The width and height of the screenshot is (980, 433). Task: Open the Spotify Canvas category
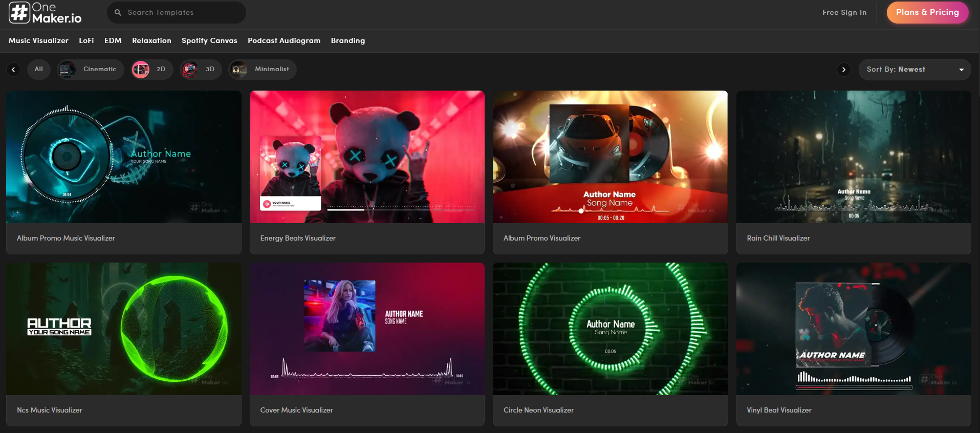point(209,40)
